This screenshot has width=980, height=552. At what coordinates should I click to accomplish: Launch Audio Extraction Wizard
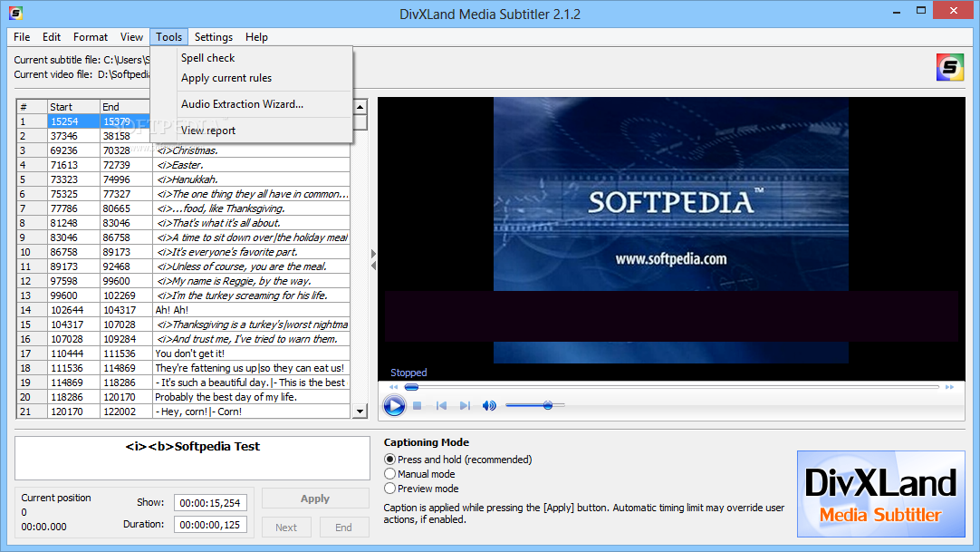pos(251,104)
